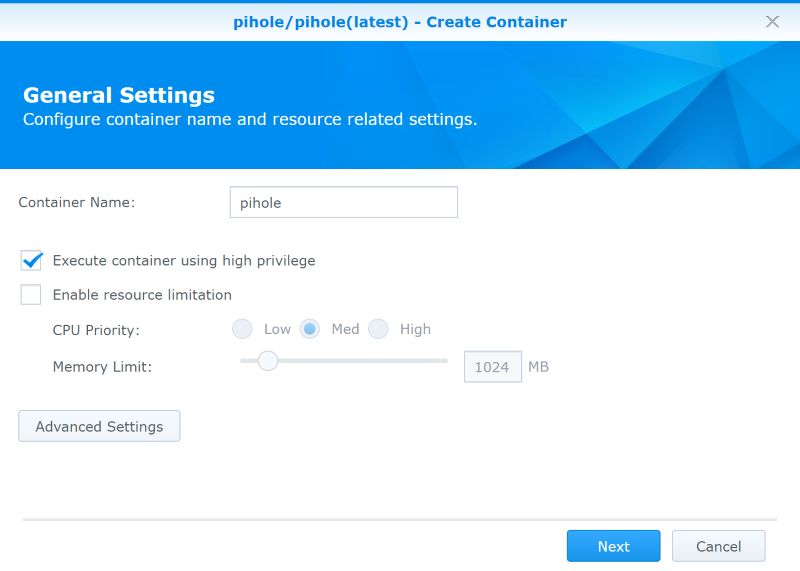Viewport: 800px width, 571px height.
Task: Select the Med CPU priority radio circle
Action: [x=310, y=329]
